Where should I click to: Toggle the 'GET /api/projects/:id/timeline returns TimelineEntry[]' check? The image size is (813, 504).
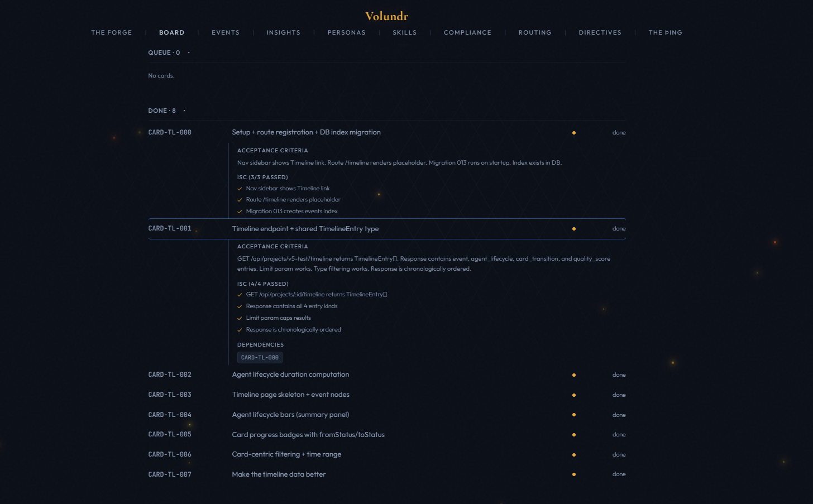pos(240,294)
